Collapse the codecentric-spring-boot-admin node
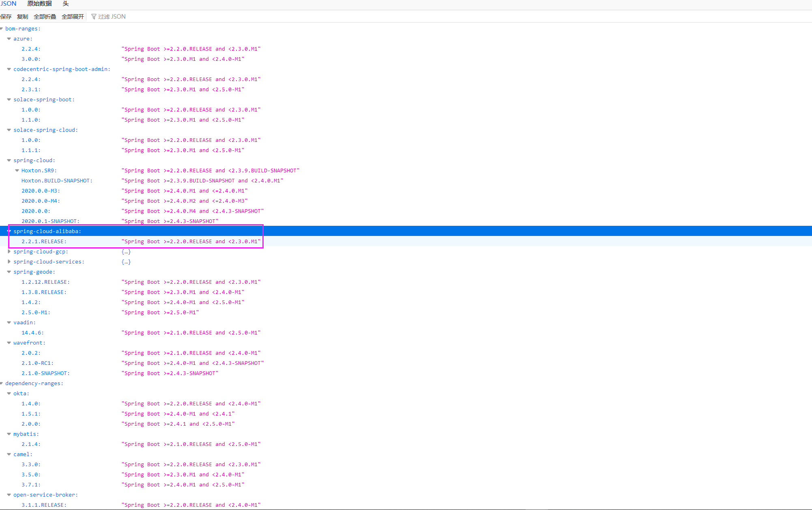812x510 pixels. coord(9,69)
